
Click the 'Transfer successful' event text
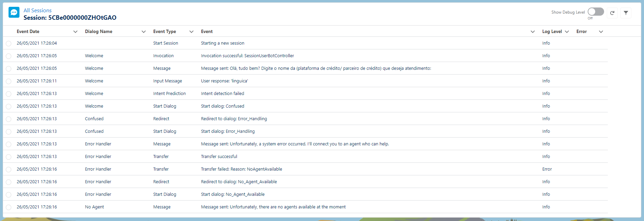(x=219, y=157)
